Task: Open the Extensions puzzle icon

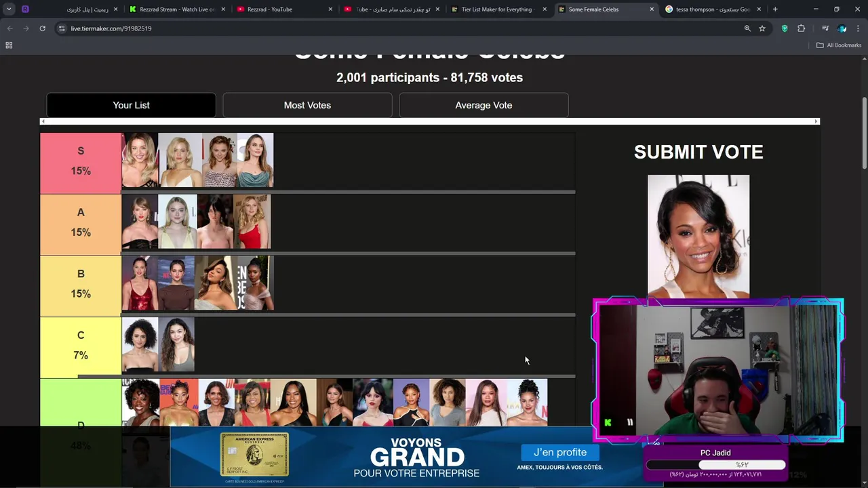Action: coord(802,28)
